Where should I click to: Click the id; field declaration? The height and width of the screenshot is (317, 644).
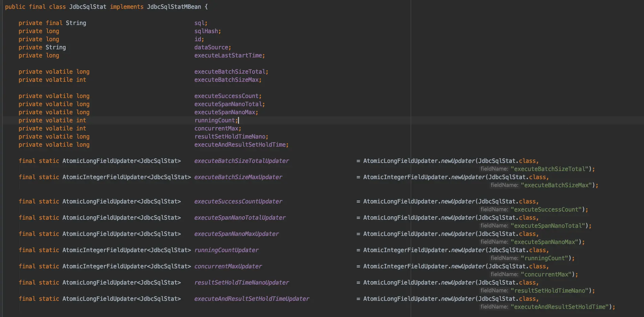tap(199, 39)
